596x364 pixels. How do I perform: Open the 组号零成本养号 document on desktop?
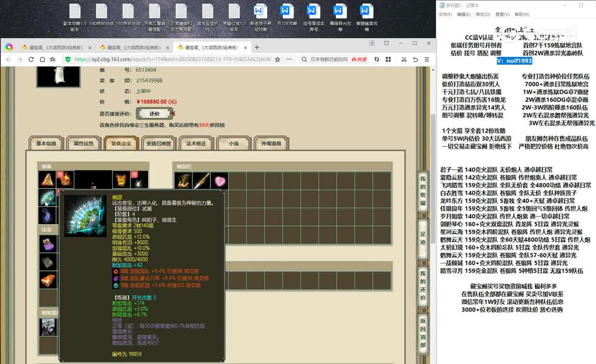pos(314,18)
